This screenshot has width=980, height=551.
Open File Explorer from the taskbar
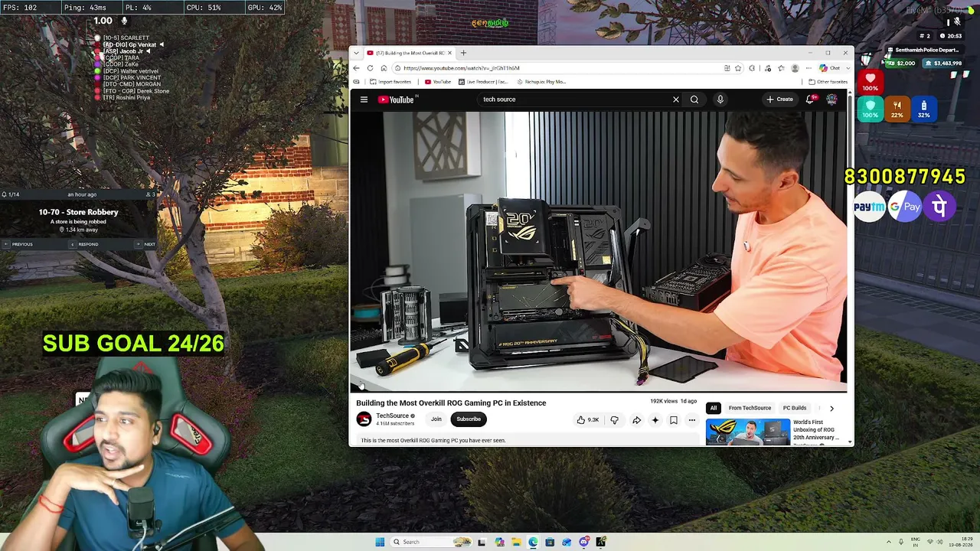tap(516, 542)
